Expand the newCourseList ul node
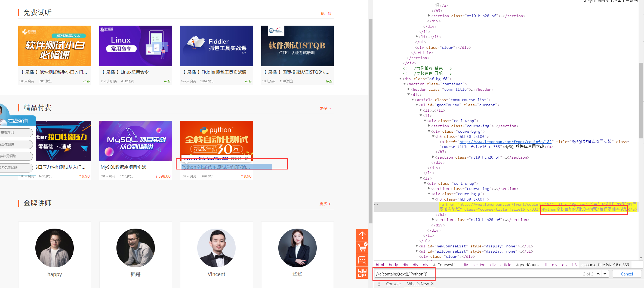Viewport: 644px width, 288px height. [x=417, y=246]
